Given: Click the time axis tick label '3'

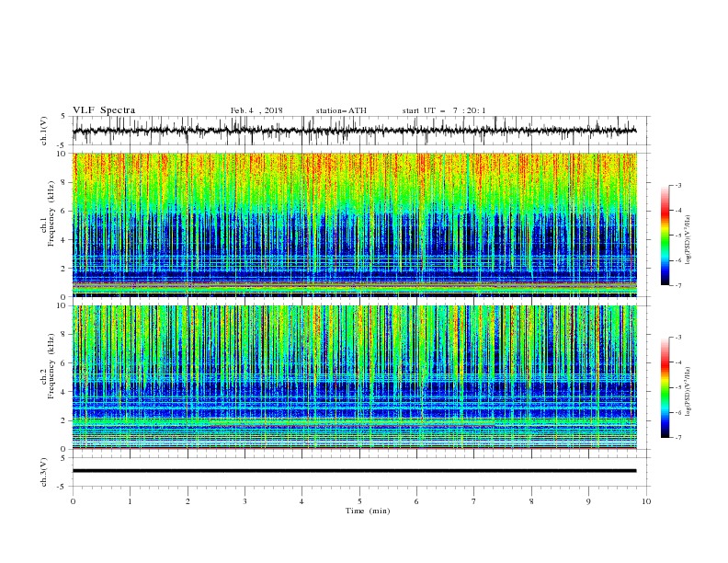Looking at the screenshot, I should pyautogui.click(x=245, y=501).
